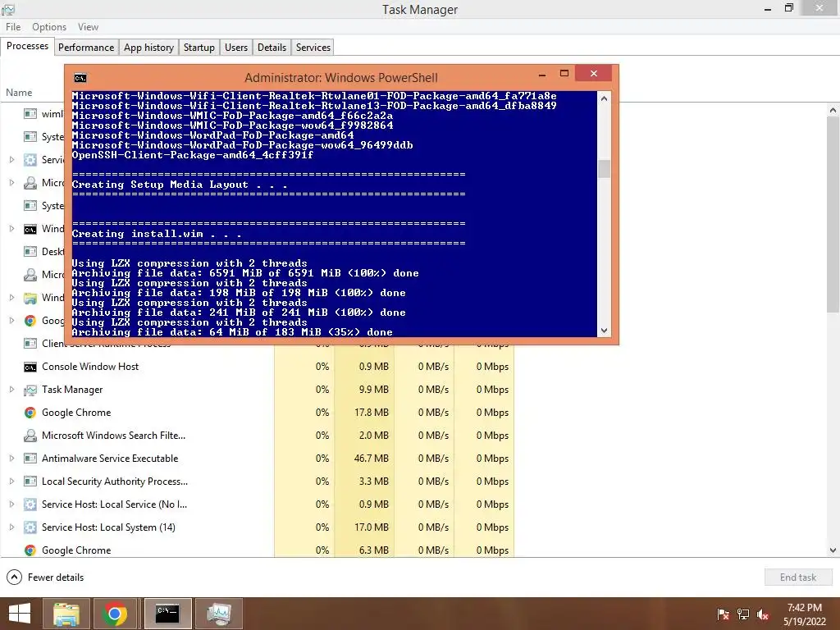Click the network status tray icon
840x630 pixels.
click(743, 614)
